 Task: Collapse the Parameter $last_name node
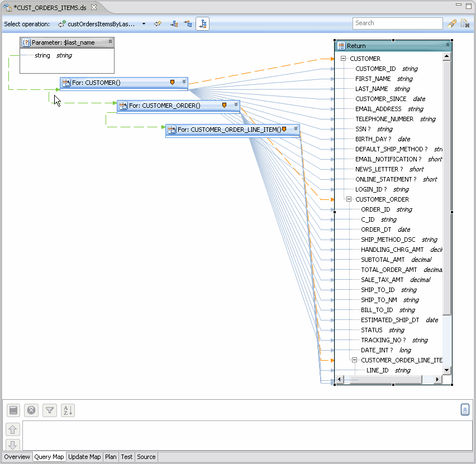click(x=110, y=42)
